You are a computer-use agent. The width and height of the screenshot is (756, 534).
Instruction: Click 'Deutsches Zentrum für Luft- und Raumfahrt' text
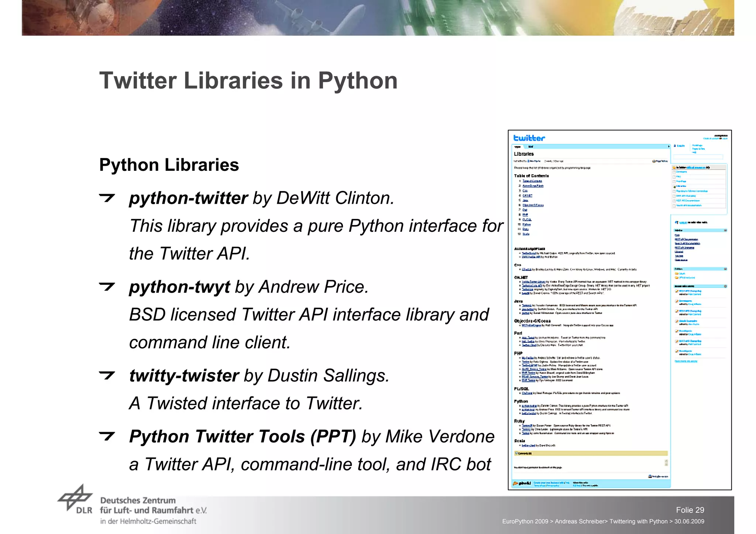coord(153,506)
